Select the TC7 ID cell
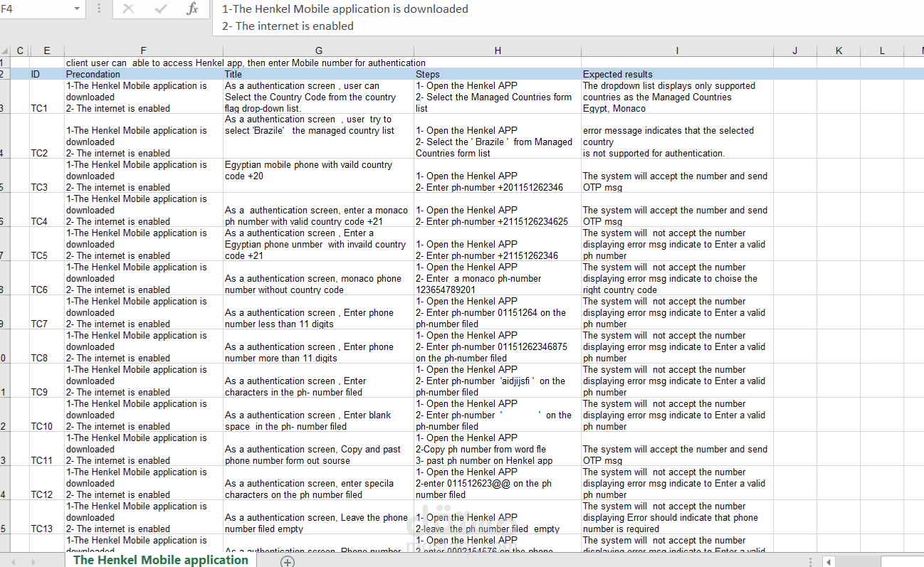 point(47,312)
